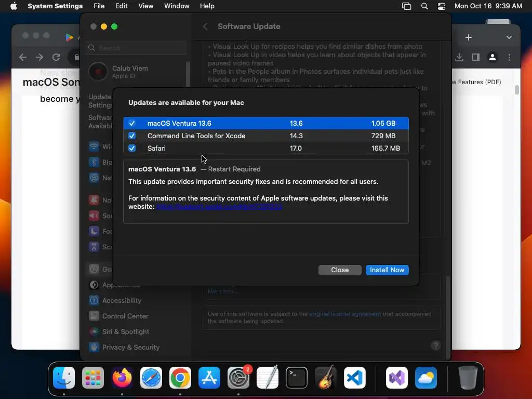Check the macOS Ventura 13.6 update checkbox
This screenshot has width=532, height=399.
click(x=132, y=123)
